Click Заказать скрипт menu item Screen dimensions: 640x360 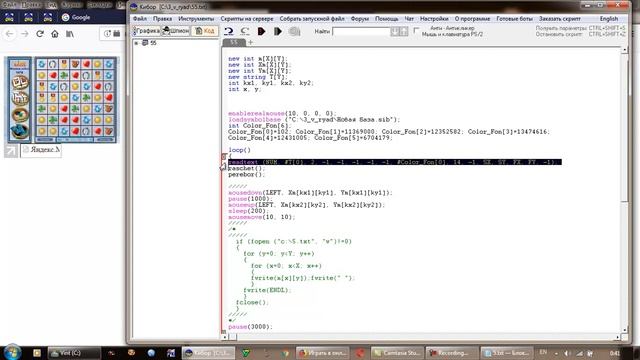pyautogui.click(x=560, y=19)
